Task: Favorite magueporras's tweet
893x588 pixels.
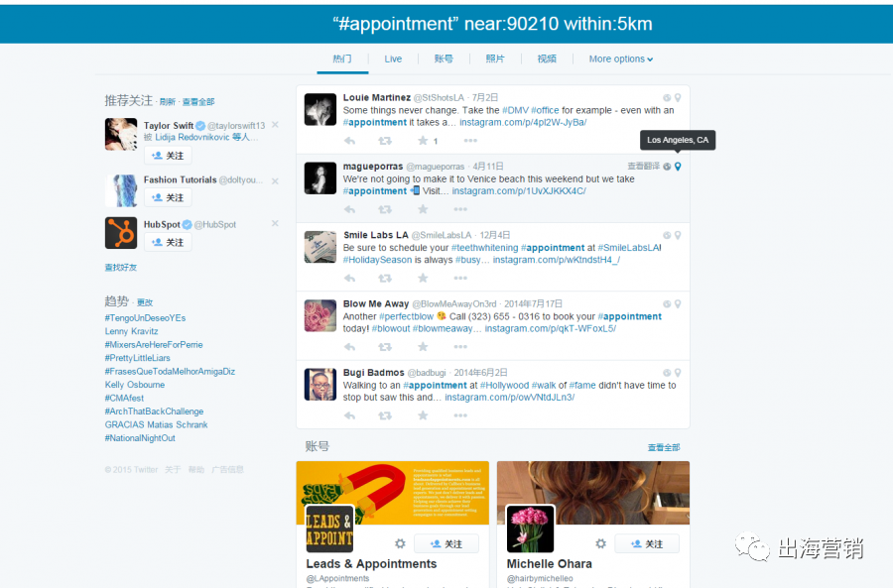Action: tap(423, 209)
